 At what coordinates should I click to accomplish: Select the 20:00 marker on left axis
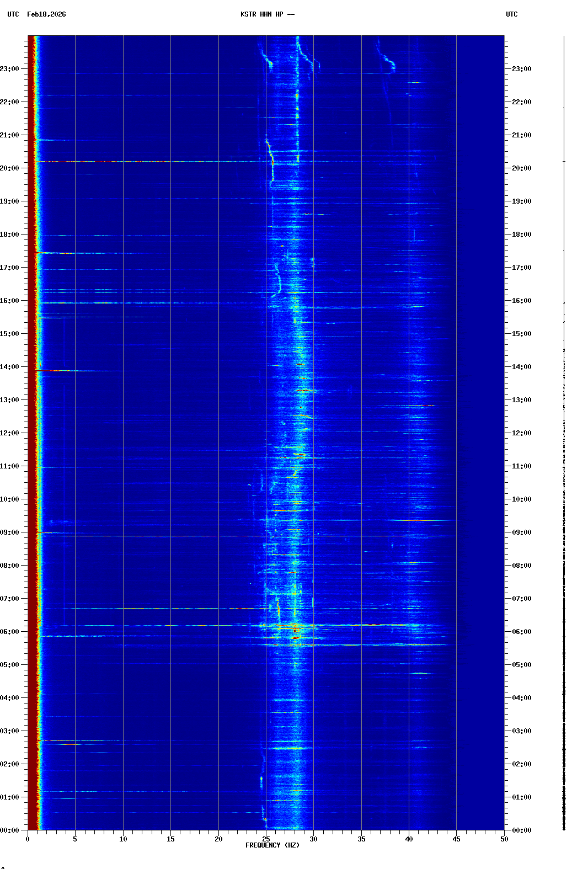[10, 168]
